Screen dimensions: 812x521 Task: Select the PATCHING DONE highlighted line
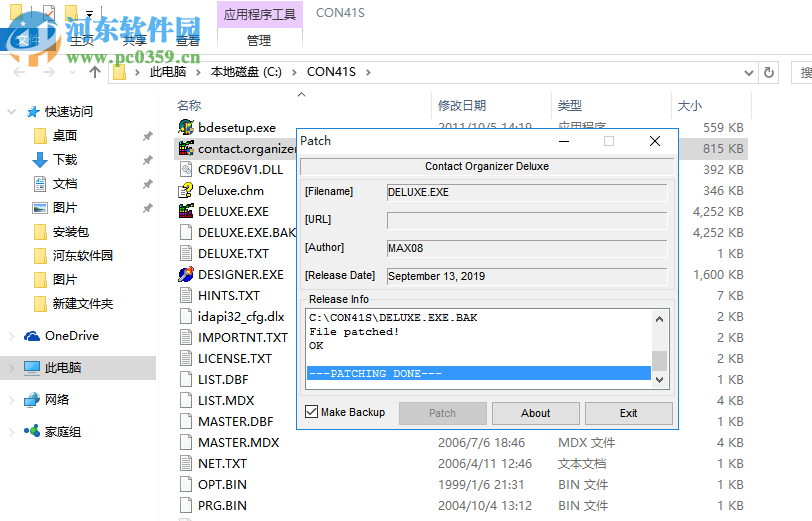point(479,373)
